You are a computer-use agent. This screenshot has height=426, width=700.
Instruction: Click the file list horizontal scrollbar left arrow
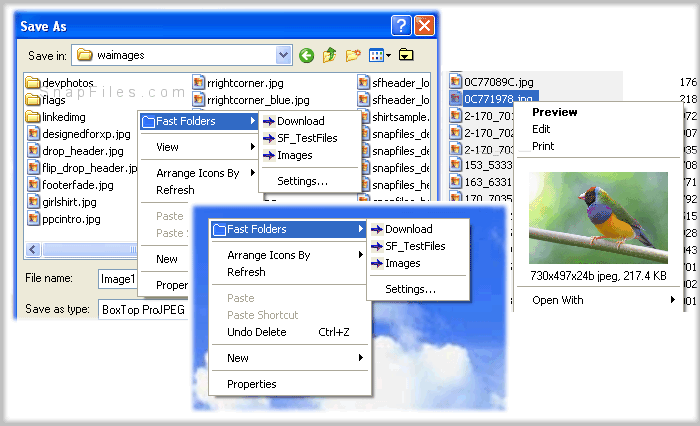(x=33, y=249)
